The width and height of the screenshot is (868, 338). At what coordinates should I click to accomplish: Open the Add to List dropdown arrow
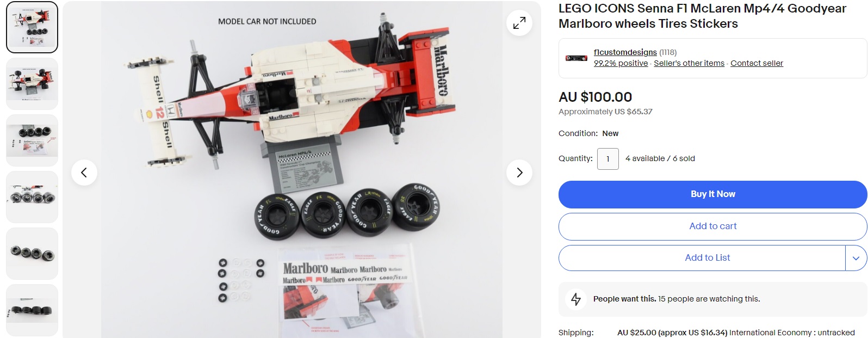click(856, 258)
